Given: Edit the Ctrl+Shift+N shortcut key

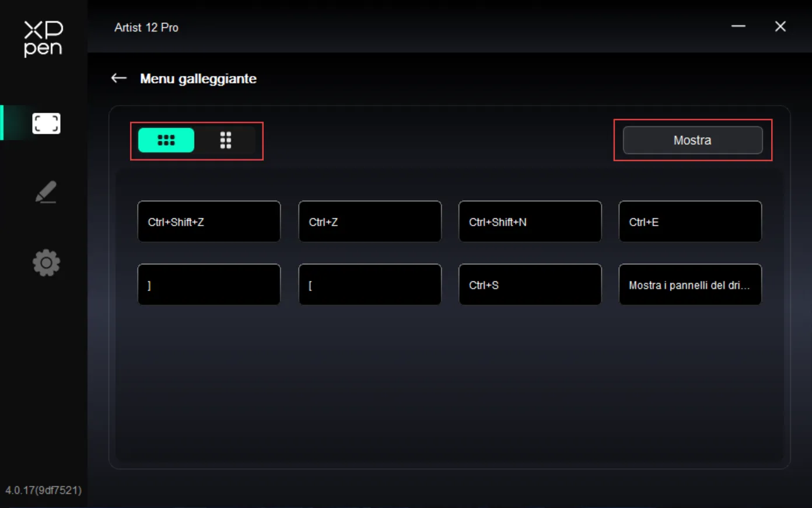Looking at the screenshot, I should (x=530, y=221).
